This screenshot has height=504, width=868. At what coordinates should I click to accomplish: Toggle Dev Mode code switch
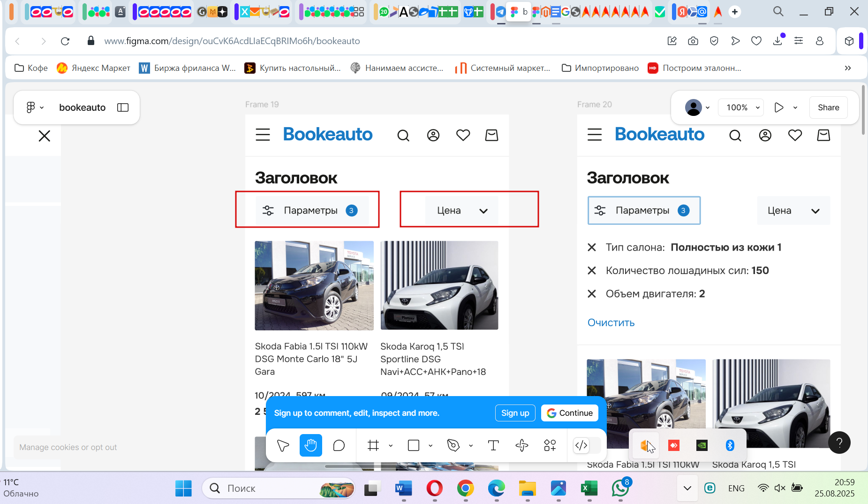587,445
